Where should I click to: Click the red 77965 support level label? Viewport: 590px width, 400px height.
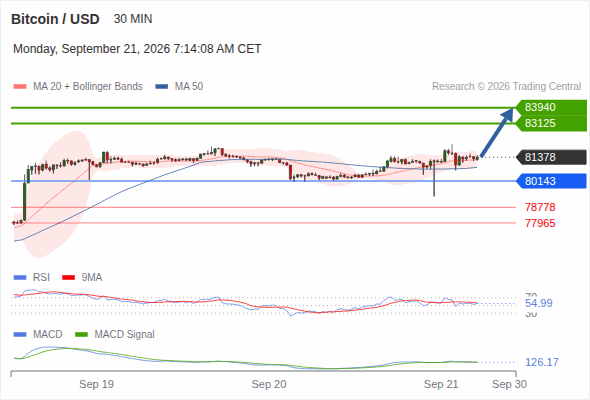pyautogui.click(x=540, y=223)
